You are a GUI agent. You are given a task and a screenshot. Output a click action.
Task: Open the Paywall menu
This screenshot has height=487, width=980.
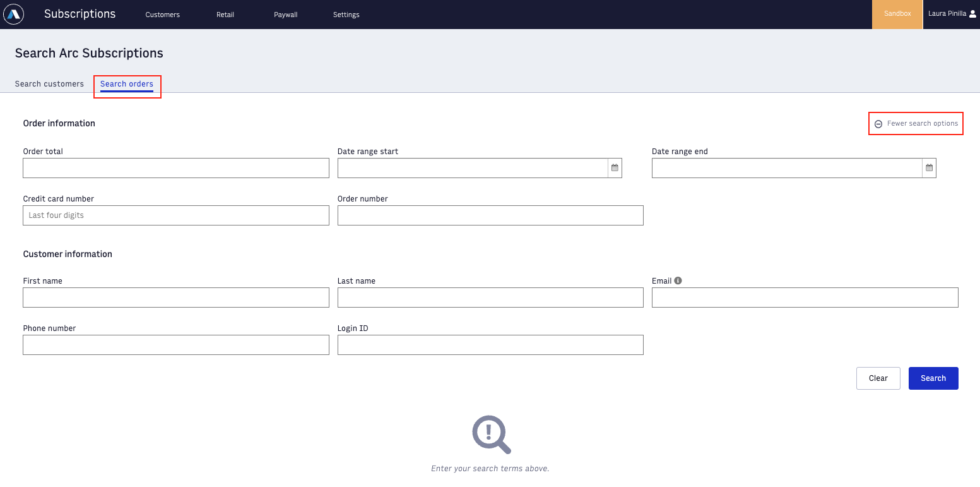[285, 15]
